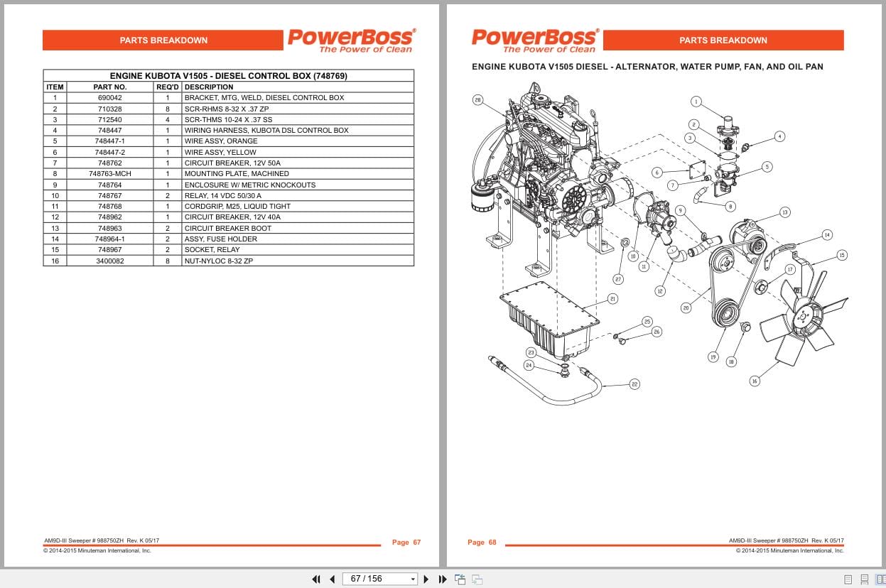Click left page Minuteman International copyright

[x=97, y=550]
